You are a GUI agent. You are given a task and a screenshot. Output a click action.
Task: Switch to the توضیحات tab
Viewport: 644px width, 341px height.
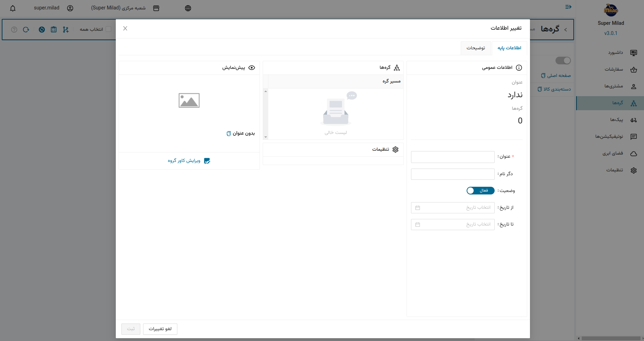pos(476,48)
